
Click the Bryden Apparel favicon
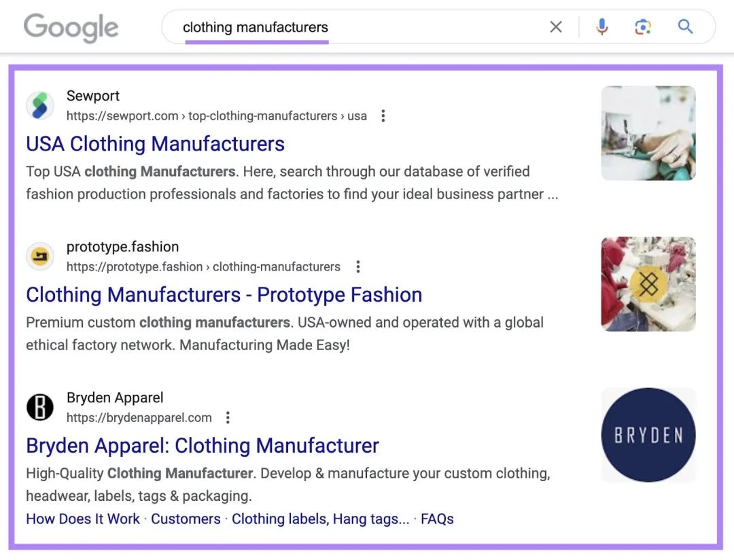coord(40,407)
